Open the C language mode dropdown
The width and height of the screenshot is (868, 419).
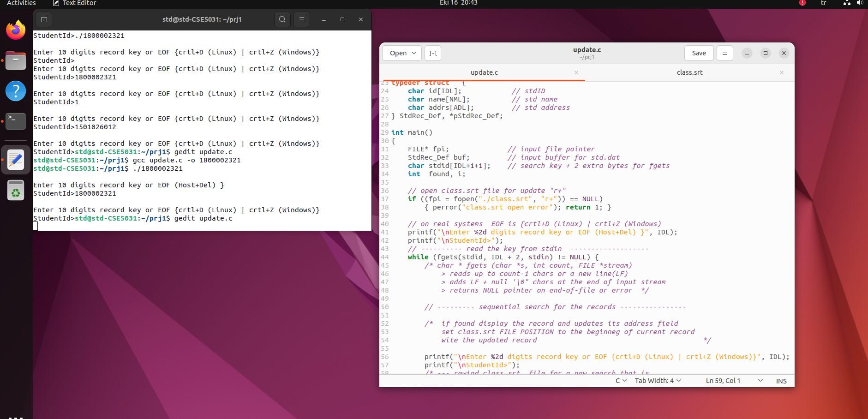pyautogui.click(x=621, y=381)
